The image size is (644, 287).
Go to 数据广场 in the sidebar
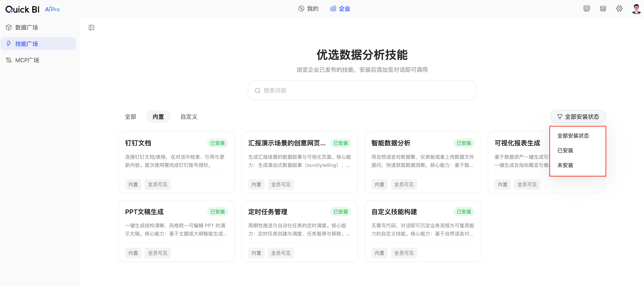(38, 27)
